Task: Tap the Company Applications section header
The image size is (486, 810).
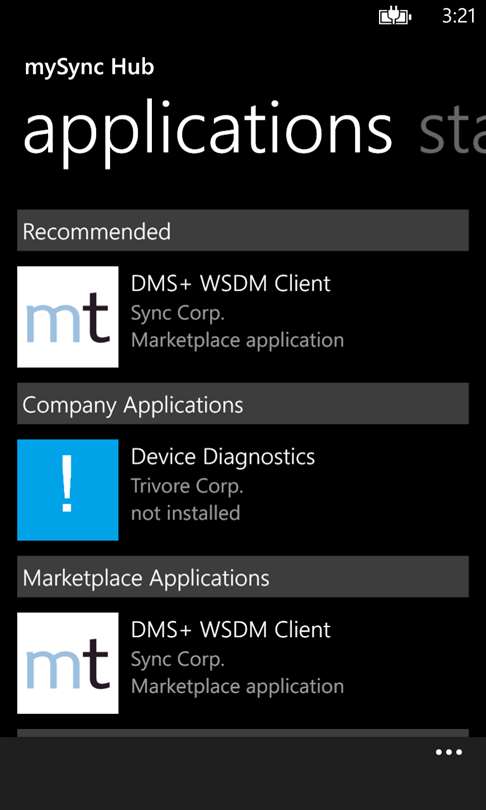Action: click(243, 403)
